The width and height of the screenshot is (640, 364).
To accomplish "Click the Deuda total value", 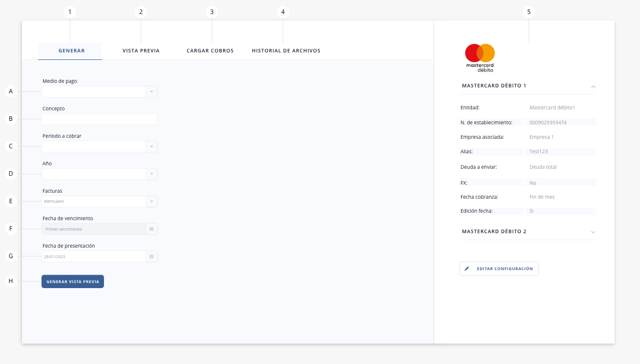I will pos(543,167).
